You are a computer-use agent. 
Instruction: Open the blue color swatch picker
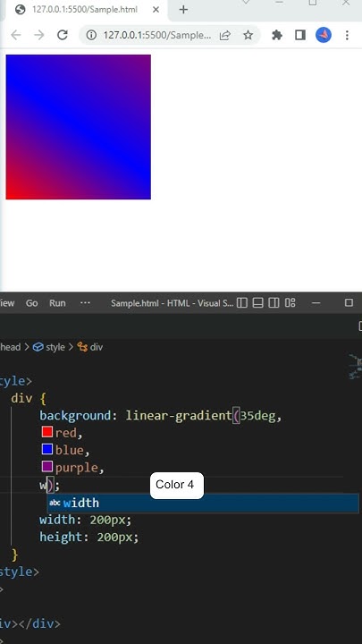point(47,449)
